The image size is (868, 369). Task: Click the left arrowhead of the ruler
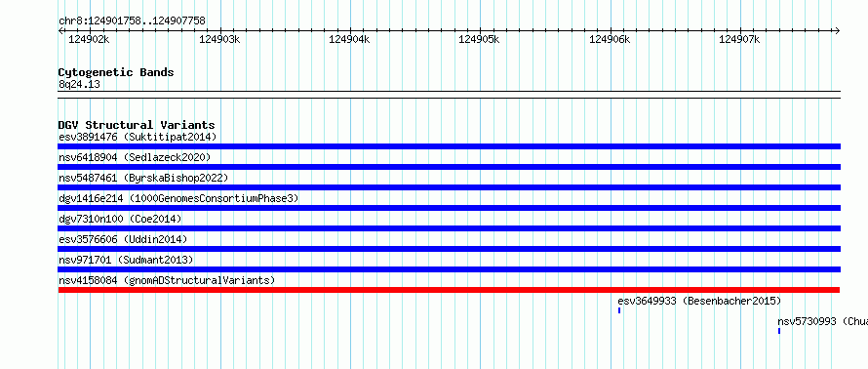pyautogui.click(x=60, y=30)
